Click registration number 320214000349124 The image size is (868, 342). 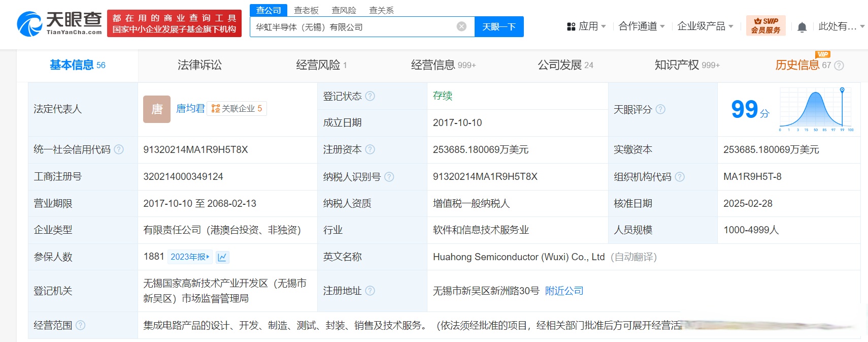[183, 177]
